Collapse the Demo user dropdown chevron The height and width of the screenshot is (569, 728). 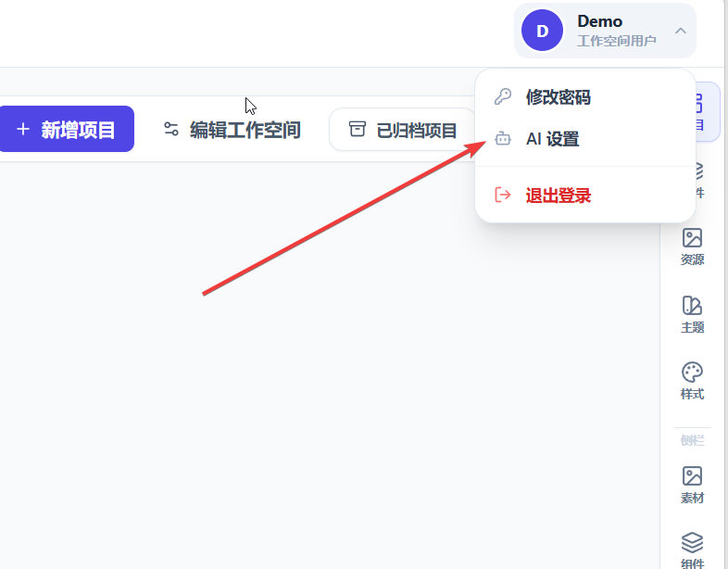click(x=681, y=31)
